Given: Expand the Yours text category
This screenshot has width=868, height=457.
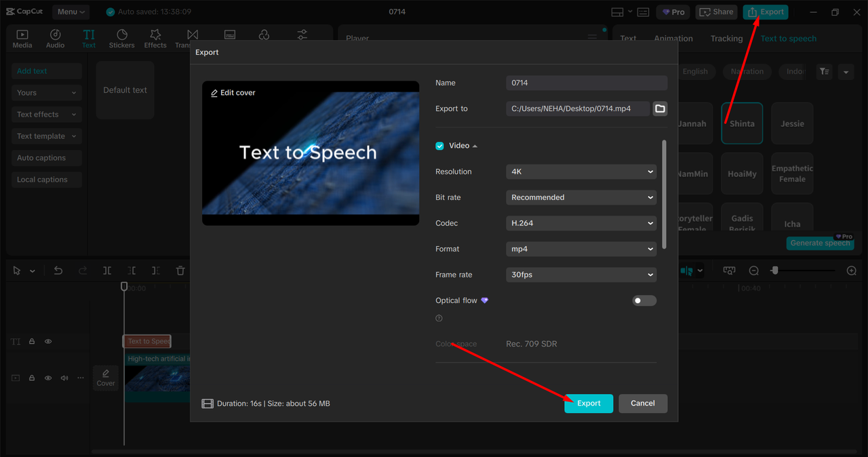Looking at the screenshot, I should tap(47, 93).
